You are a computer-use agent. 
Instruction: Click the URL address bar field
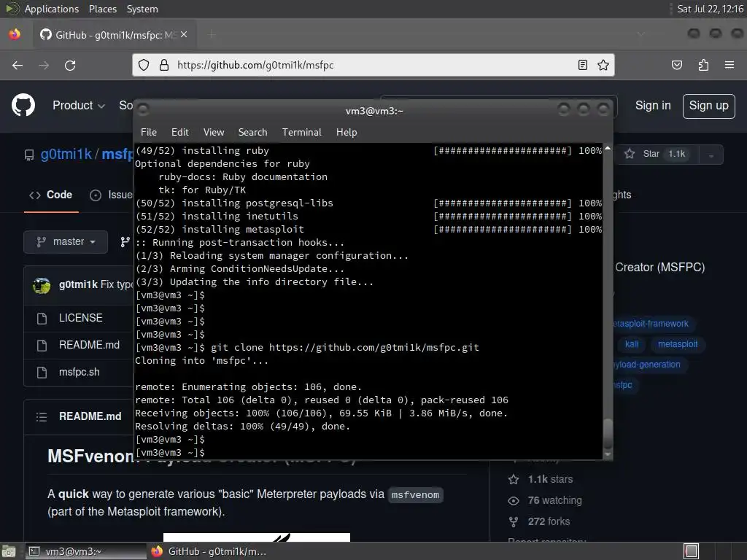tap(373, 65)
